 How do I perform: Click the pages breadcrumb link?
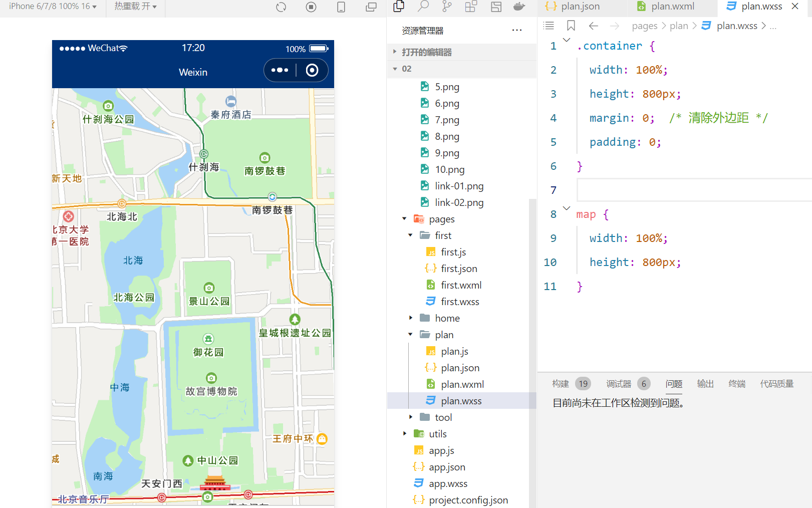(x=644, y=26)
